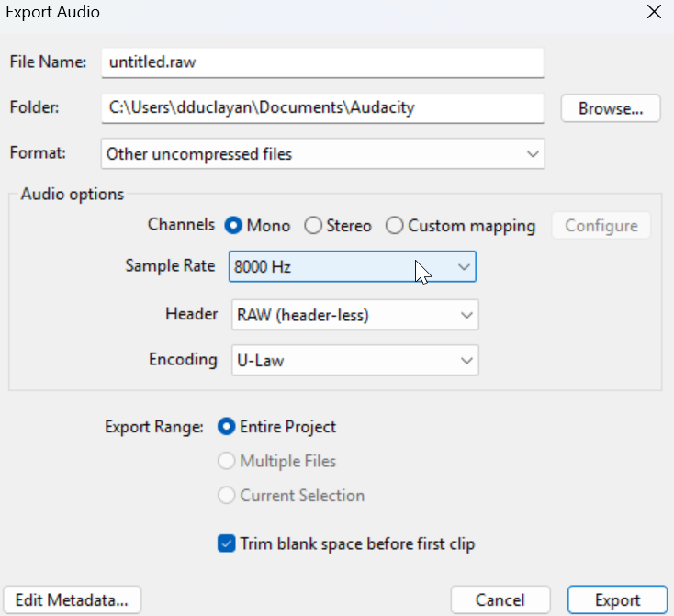Open the Header RAW (header-less) dropdown
Viewport: 674px width, 616px height.
pos(354,315)
